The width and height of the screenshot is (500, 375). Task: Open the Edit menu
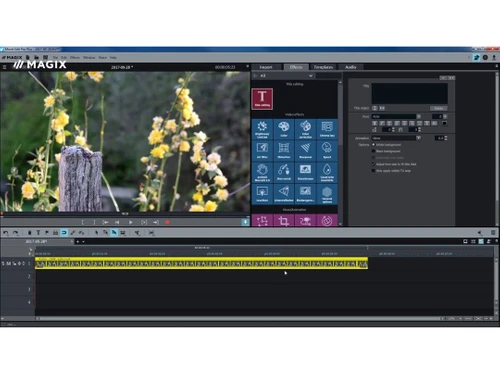pyautogui.click(x=64, y=58)
